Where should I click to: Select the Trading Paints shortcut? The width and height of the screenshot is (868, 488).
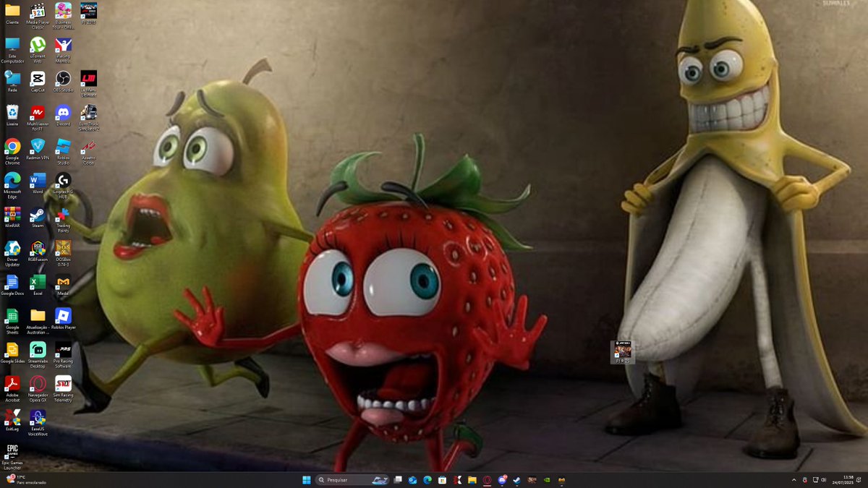coord(63,220)
